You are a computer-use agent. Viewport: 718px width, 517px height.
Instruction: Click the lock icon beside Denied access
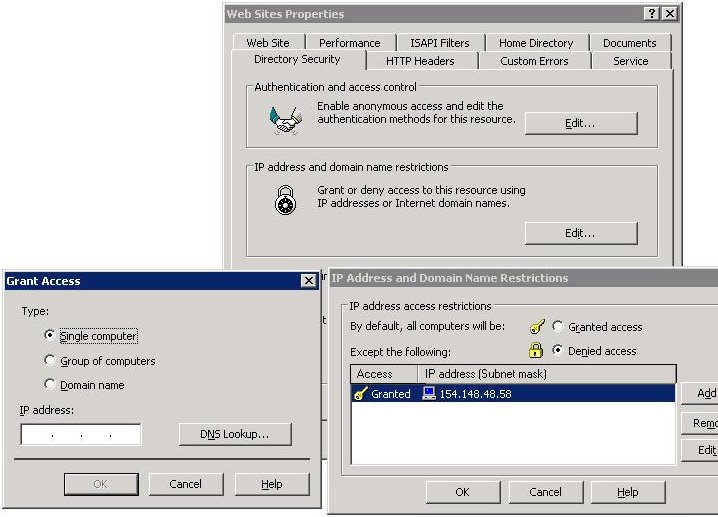click(x=536, y=351)
